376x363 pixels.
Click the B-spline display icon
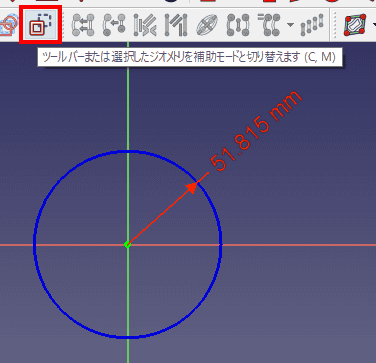click(356, 25)
